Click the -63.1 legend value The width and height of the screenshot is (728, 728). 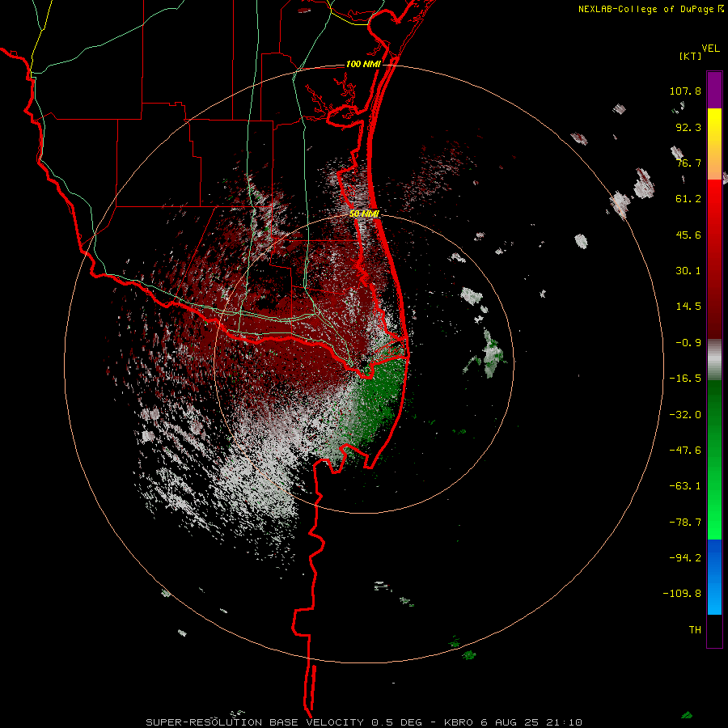click(x=685, y=486)
